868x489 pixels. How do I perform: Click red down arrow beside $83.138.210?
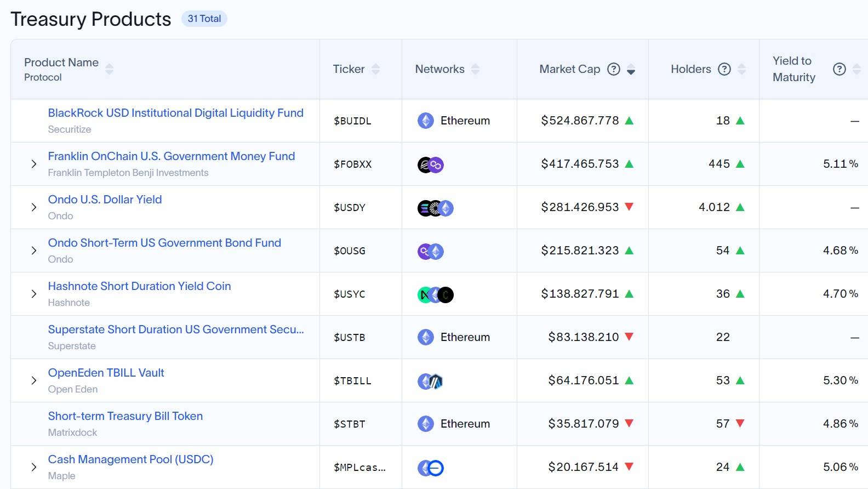(x=629, y=337)
